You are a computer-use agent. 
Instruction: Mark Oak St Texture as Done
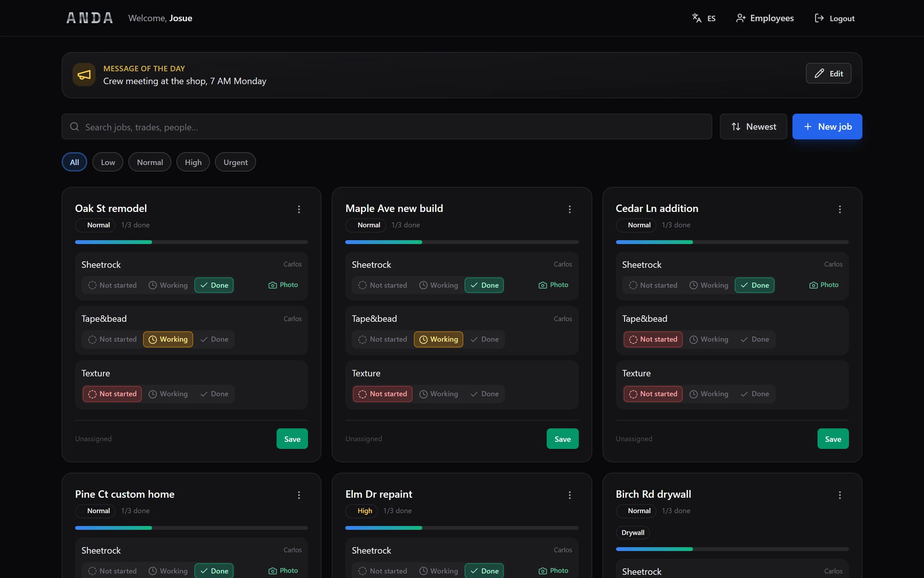click(214, 394)
